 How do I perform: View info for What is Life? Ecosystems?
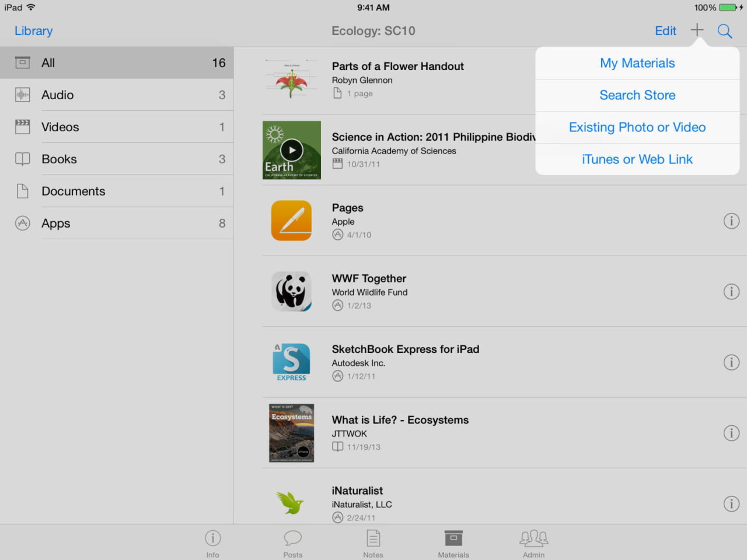pos(731,433)
